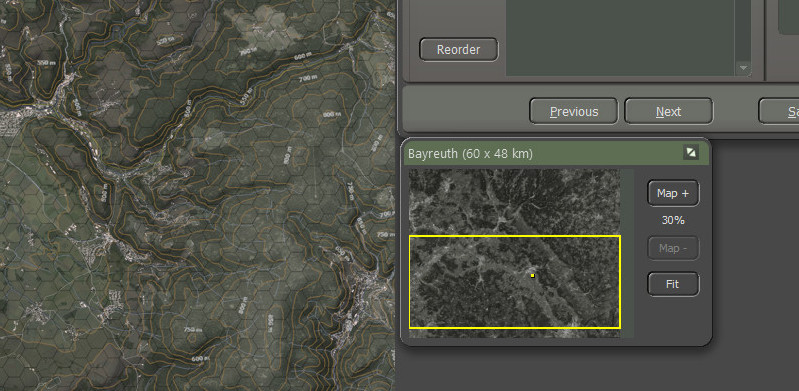Click the yellow position marker in minimap

(532, 276)
